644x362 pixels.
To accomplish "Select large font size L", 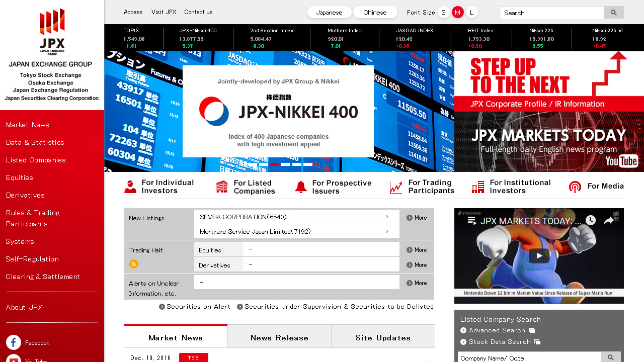I will point(471,12).
